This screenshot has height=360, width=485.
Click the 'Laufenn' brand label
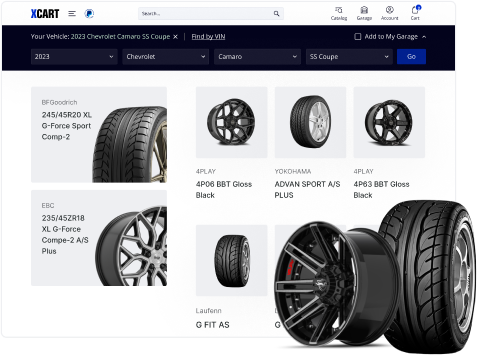pyautogui.click(x=208, y=311)
